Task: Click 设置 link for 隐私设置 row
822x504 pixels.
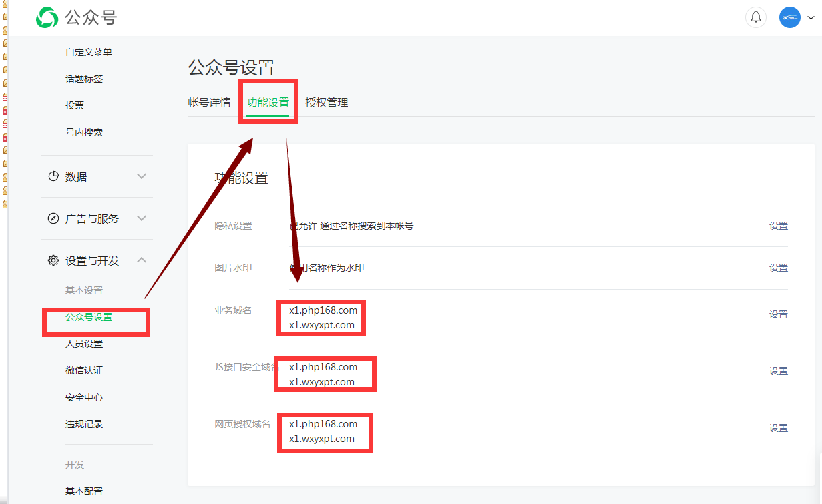Action: coord(778,226)
